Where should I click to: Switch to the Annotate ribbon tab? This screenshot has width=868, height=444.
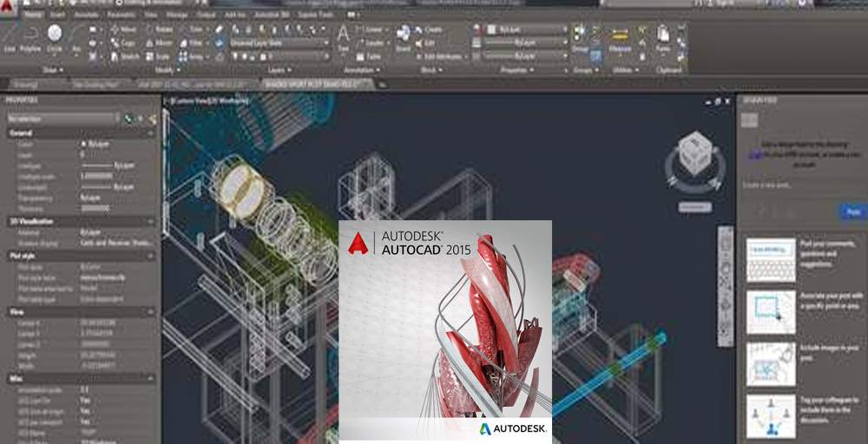(87, 15)
